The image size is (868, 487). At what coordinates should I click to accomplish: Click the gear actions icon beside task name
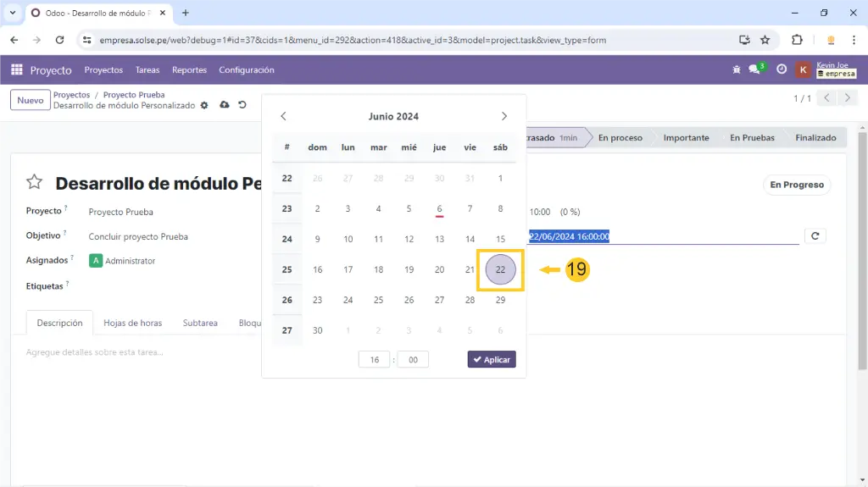point(203,105)
